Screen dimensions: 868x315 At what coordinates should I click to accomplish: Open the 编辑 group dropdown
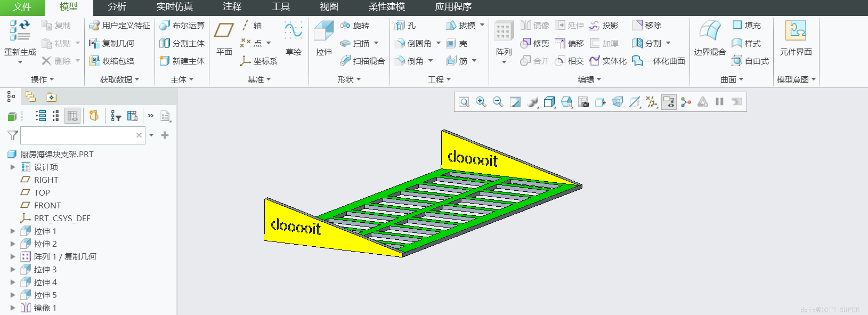click(590, 79)
